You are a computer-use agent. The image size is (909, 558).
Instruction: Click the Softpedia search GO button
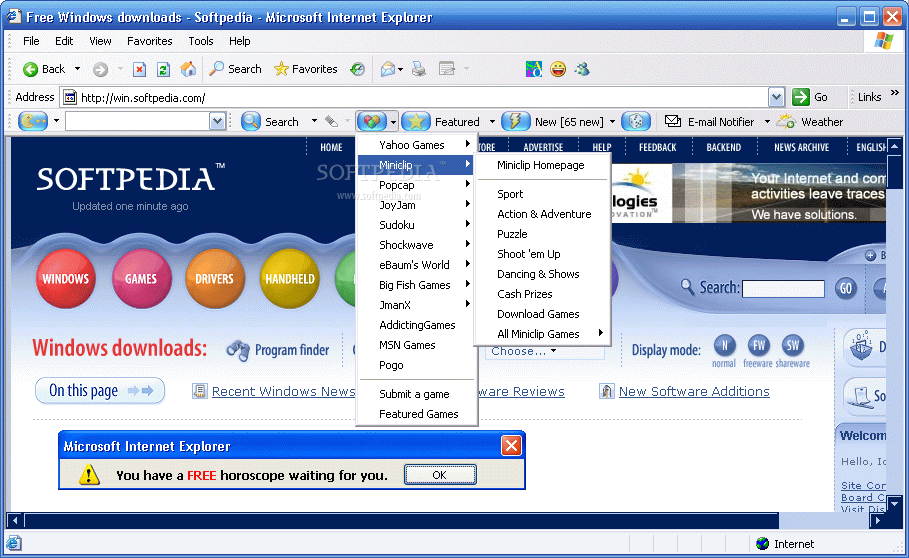click(846, 288)
